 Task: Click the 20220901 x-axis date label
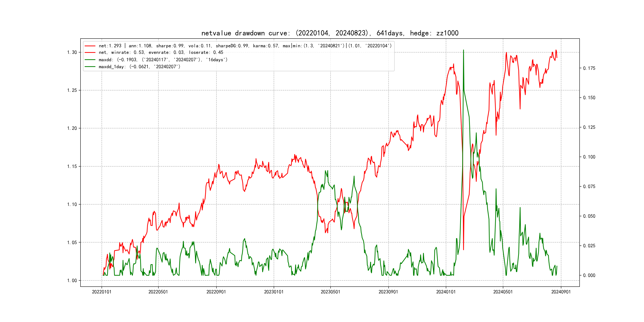[216, 292]
